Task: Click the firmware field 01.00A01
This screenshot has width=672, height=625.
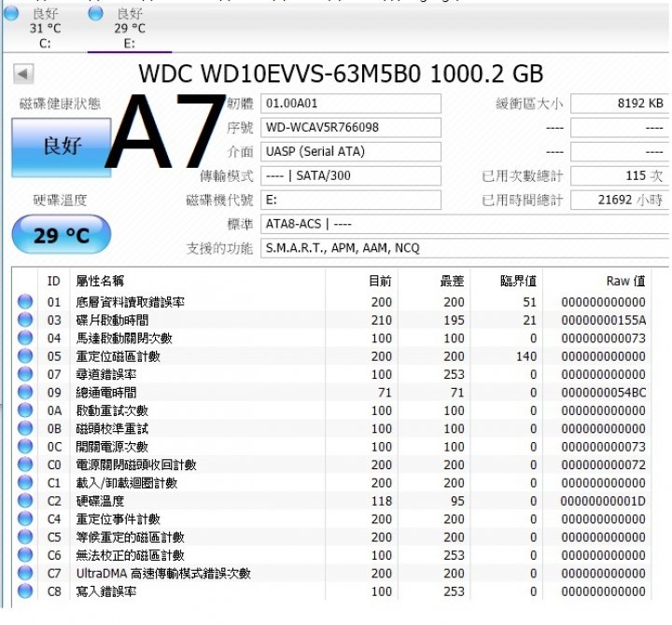Action: [351, 104]
